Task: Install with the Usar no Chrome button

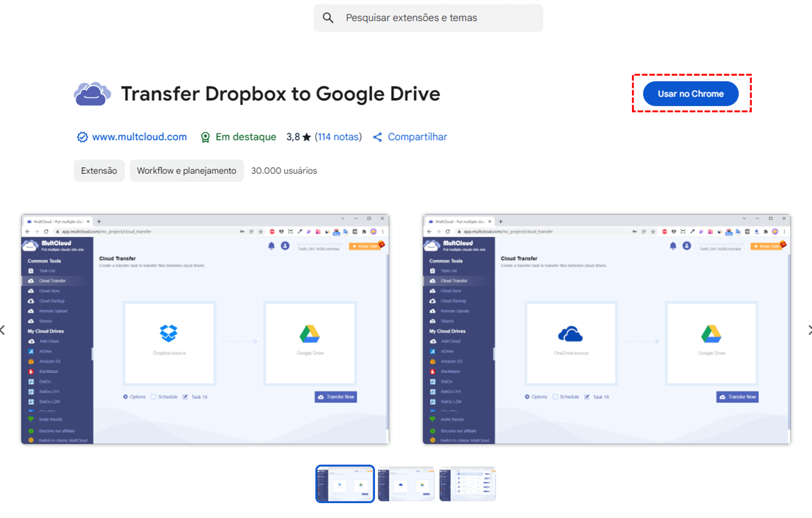Action: point(691,94)
